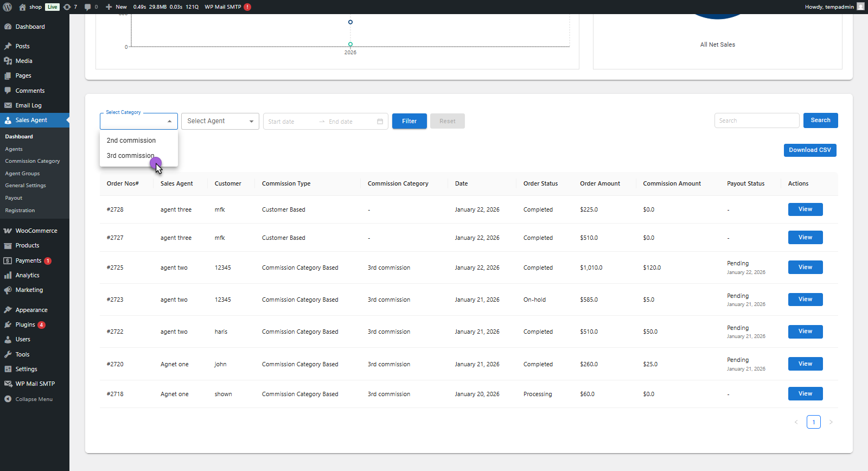The image size is (868, 471).
Task: Choose 3rd commission from the list
Action: coord(130,156)
